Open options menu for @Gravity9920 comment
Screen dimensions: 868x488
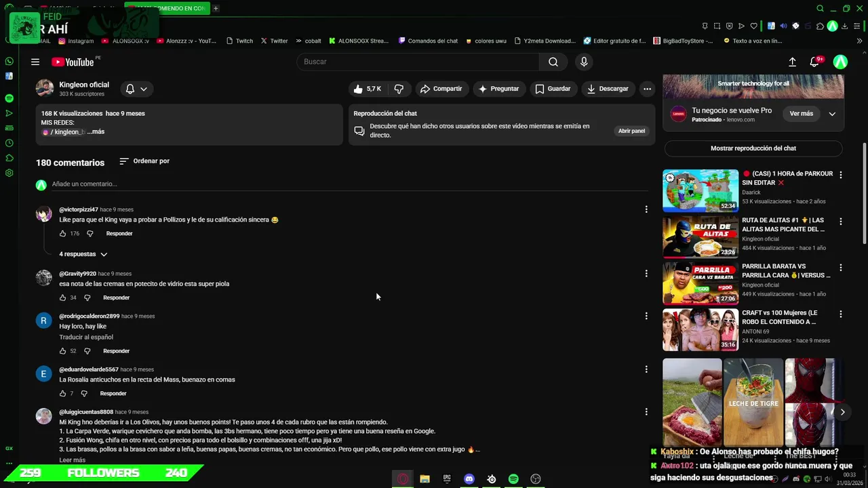(x=646, y=273)
